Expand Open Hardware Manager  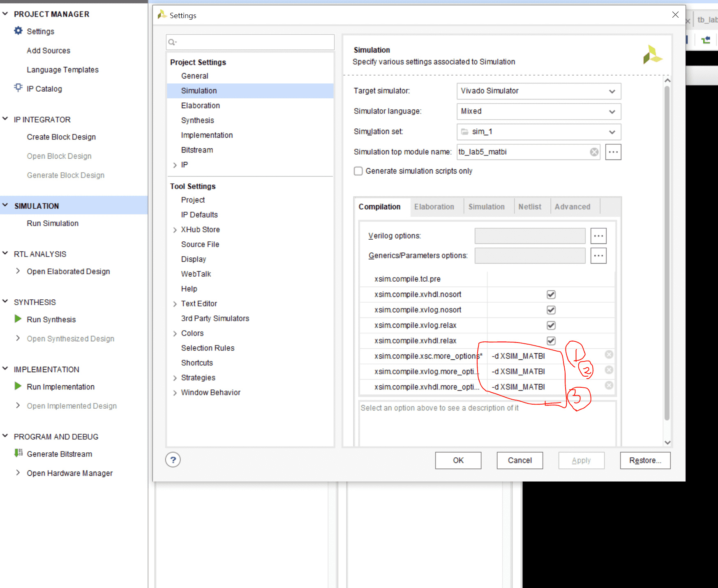click(x=18, y=473)
